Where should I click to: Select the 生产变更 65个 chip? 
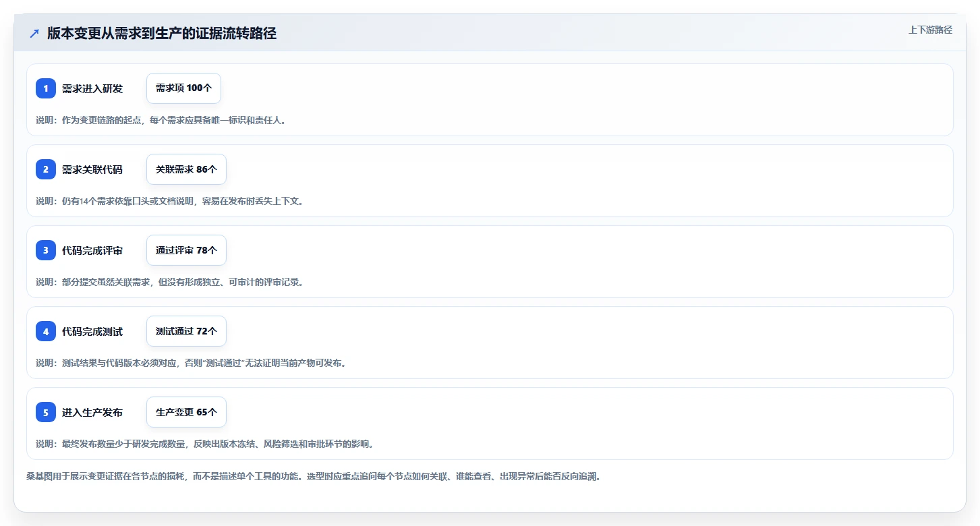coord(186,412)
